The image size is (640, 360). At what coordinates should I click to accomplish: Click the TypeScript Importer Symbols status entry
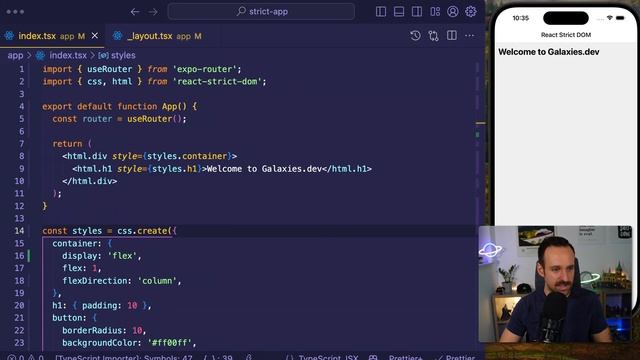click(124, 358)
